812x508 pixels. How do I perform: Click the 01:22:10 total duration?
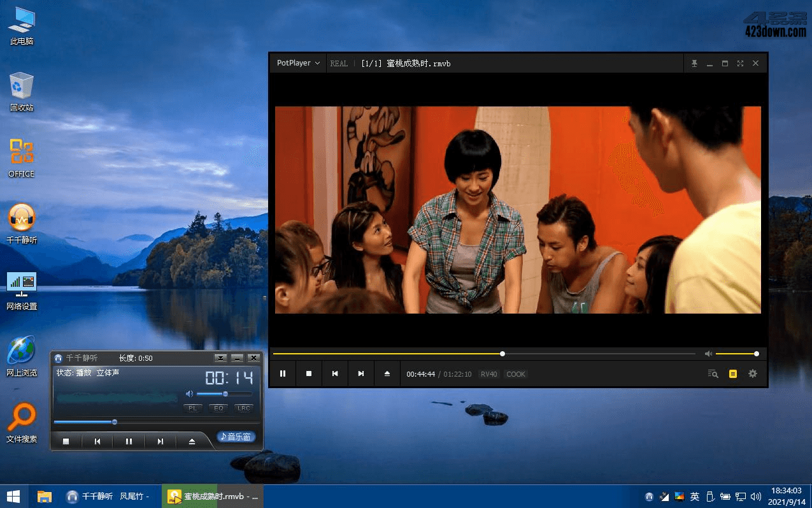(458, 374)
